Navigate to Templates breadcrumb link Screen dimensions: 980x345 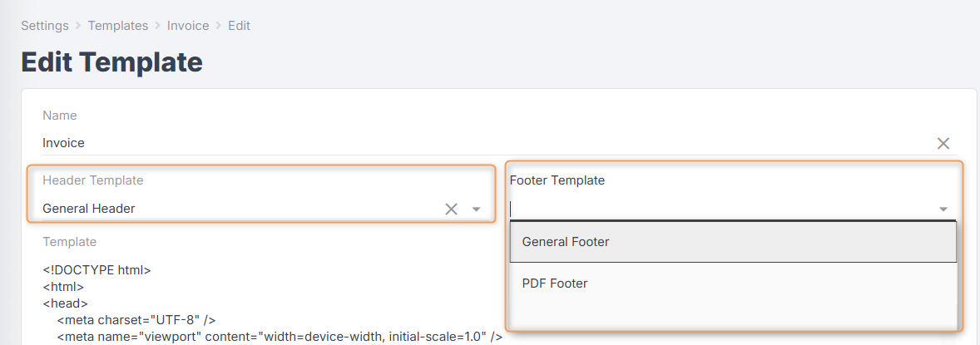[x=117, y=26]
